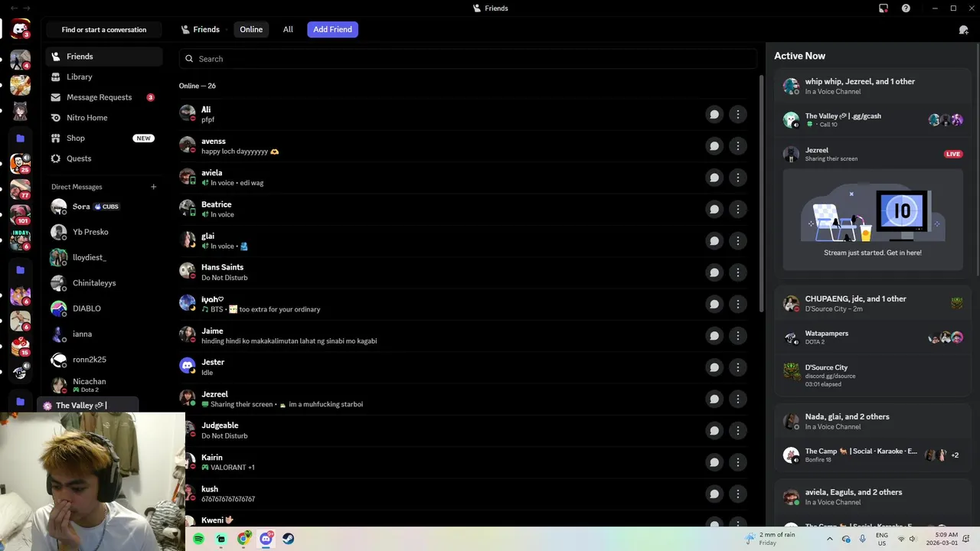The image size is (980, 551).
Task: Open weather widget 2 mm of rain
Action: 769,539
